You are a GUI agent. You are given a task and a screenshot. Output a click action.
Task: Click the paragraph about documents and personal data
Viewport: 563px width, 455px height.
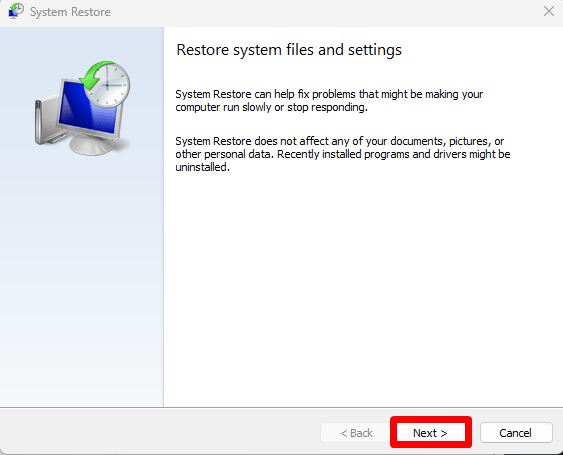pos(343,154)
